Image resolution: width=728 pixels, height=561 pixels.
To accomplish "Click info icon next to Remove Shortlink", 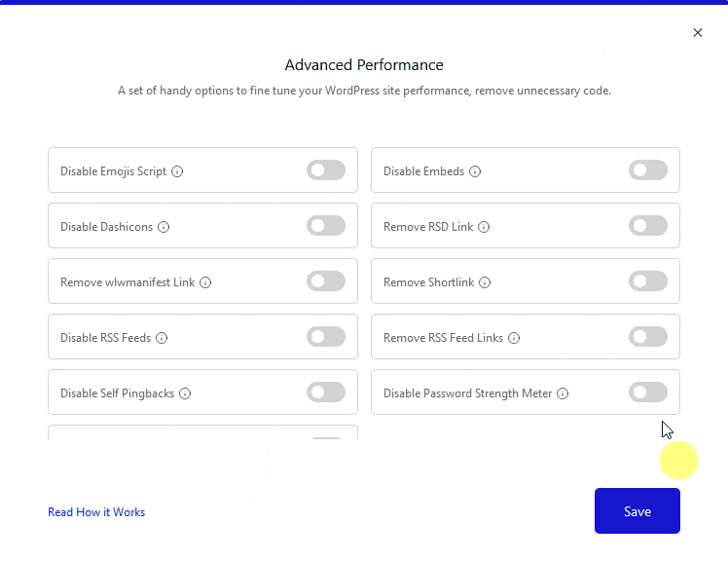I will (485, 282).
